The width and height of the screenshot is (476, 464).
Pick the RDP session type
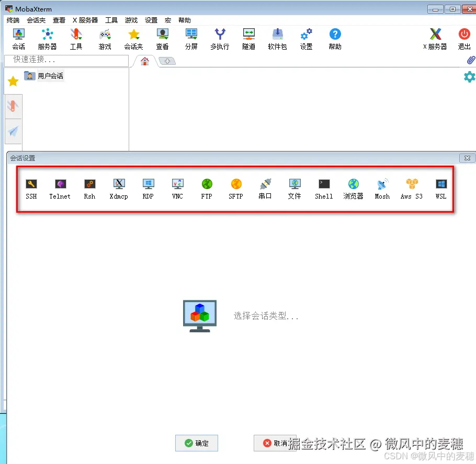point(148,189)
